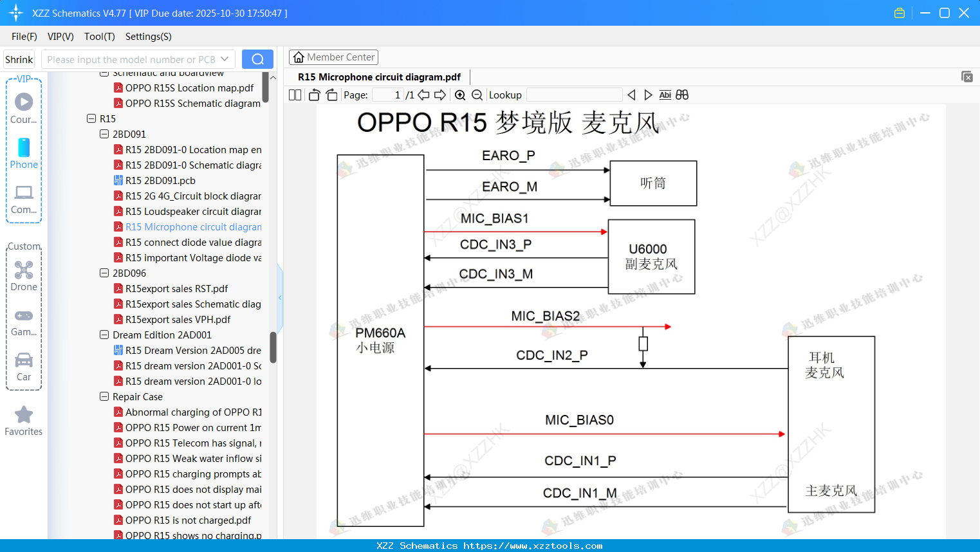
Task: Click the XZZ Schematics app logo
Action: 15,13
